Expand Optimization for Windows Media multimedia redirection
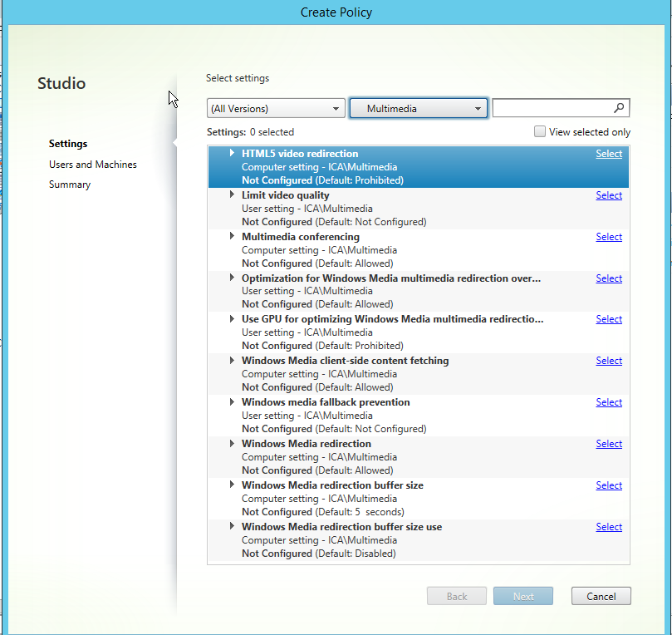Viewport: 672px width, 635px height. coord(232,278)
